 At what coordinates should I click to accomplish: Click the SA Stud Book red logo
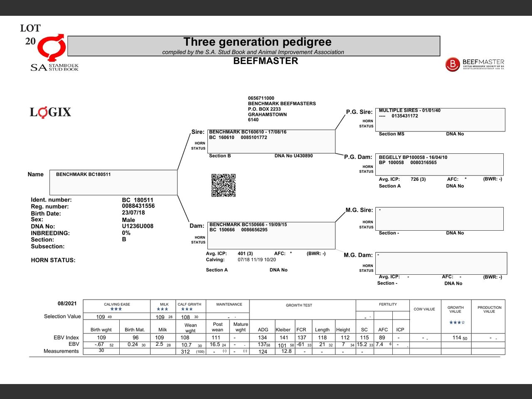pyautogui.click(x=52, y=48)
